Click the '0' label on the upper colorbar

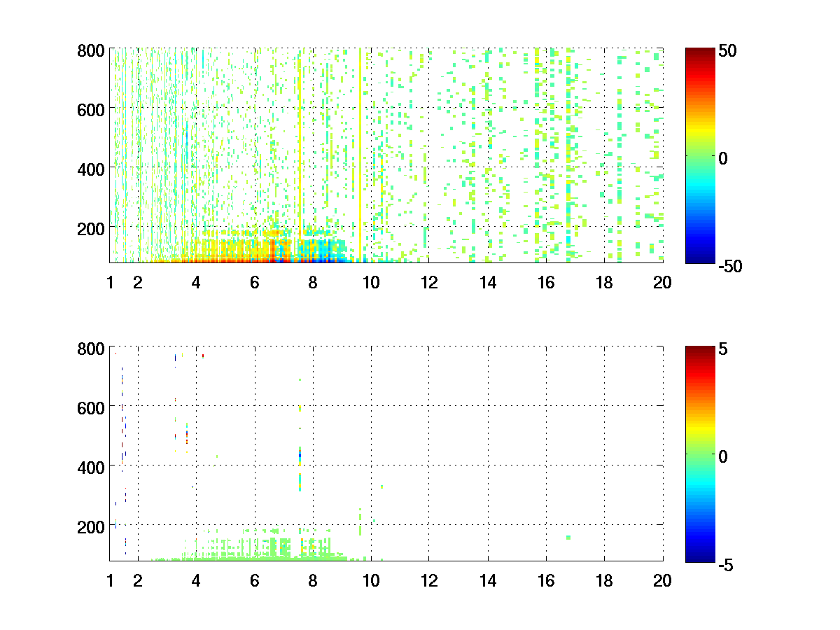point(724,158)
